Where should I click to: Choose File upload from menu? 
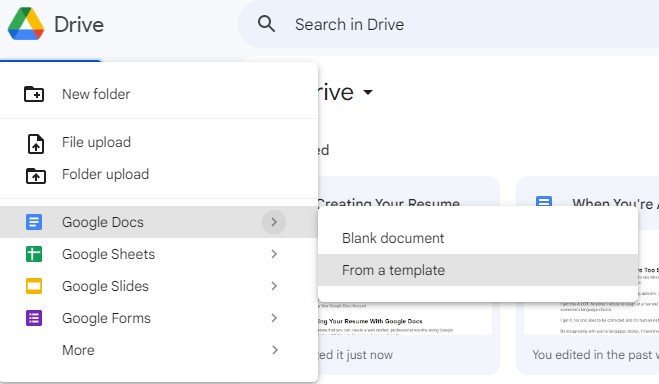pyautogui.click(x=159, y=142)
